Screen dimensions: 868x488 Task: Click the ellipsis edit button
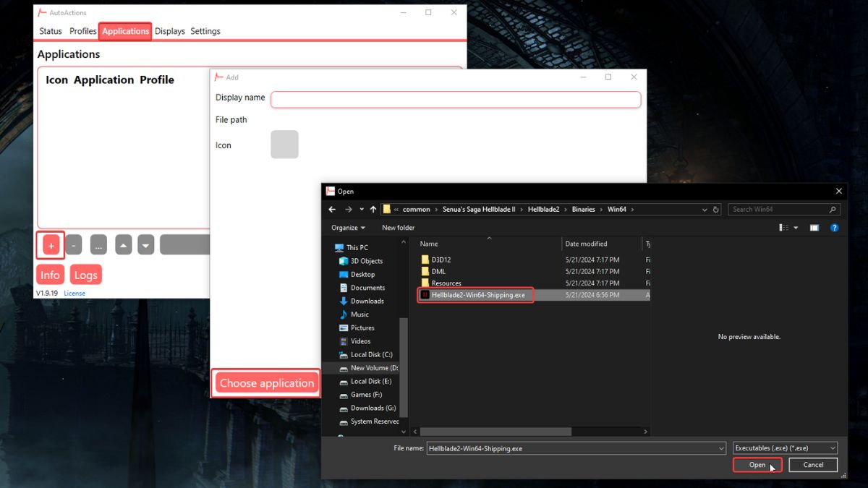pyautogui.click(x=98, y=246)
